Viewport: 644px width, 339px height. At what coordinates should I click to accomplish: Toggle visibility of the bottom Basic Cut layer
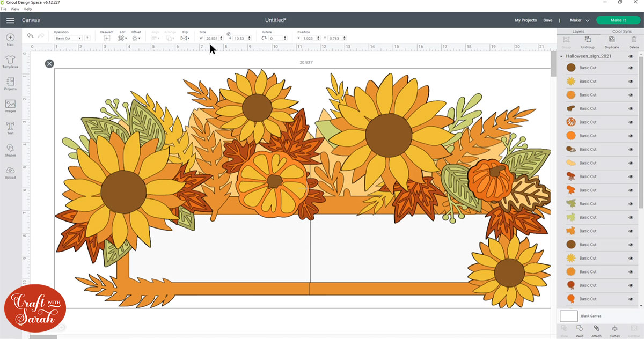coord(632,299)
